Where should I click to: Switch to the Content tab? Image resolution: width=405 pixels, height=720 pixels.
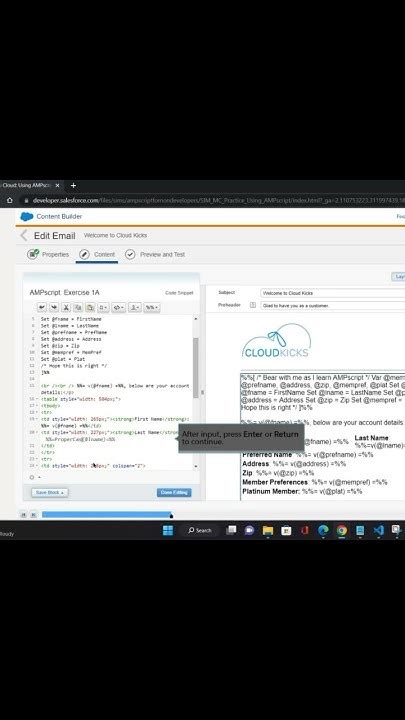(97, 254)
